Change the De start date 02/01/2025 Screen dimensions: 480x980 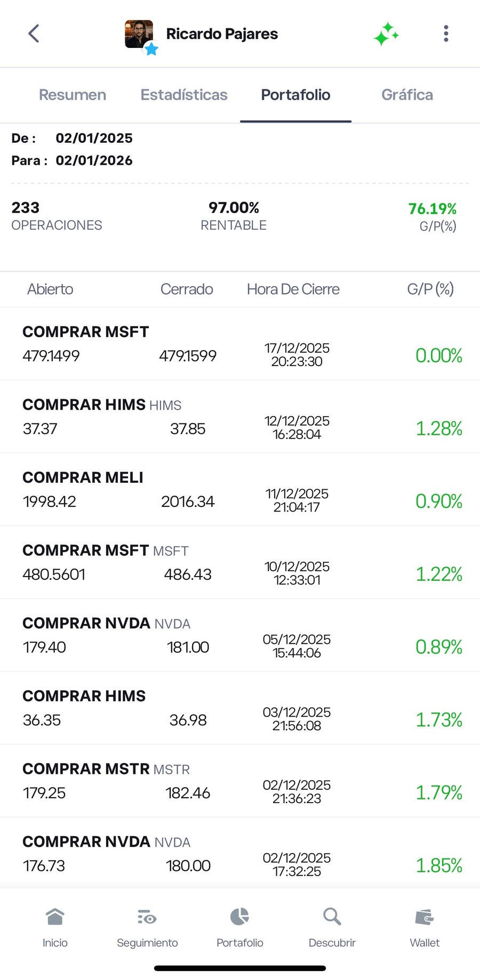pyautogui.click(x=94, y=138)
